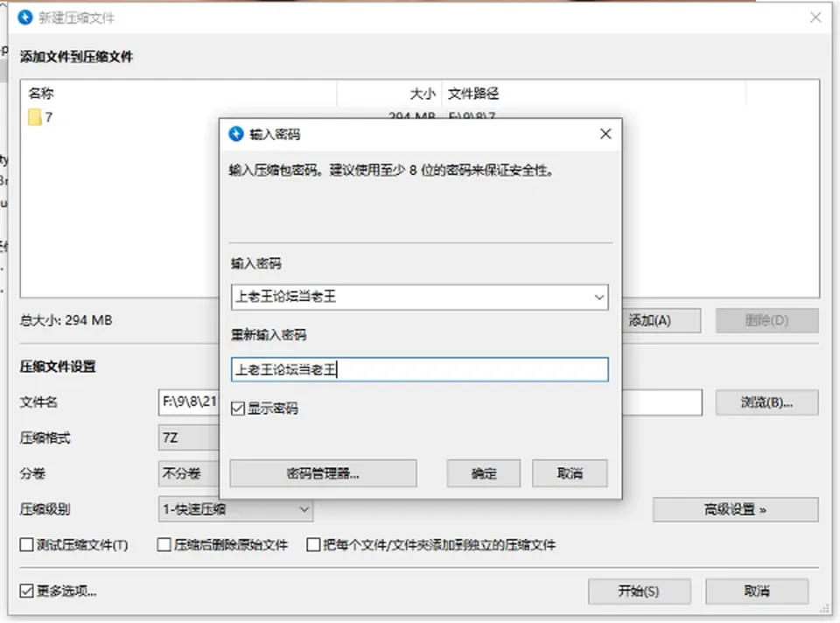The image size is (840, 623).
Task: Click the 密码管理器 button
Action: pos(323,473)
